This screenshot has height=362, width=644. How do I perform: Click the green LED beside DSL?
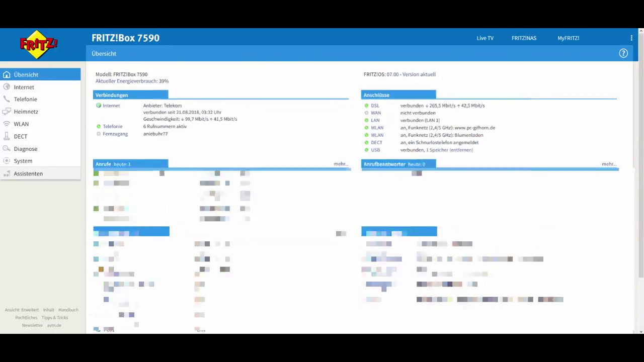point(366,106)
